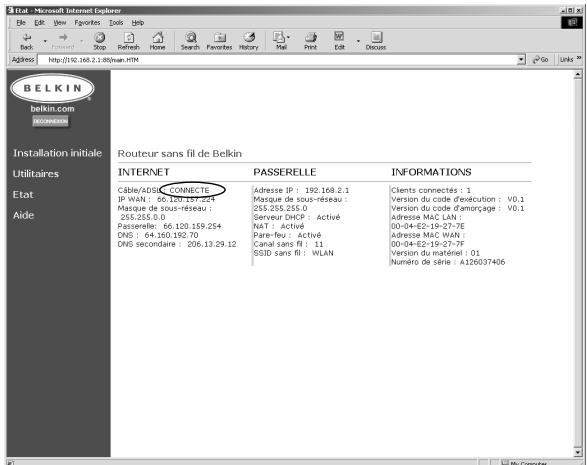Image resolution: width=587 pixels, height=465 pixels.
Task: Click the Déconnexion button under belkin.com
Action: [x=51, y=121]
